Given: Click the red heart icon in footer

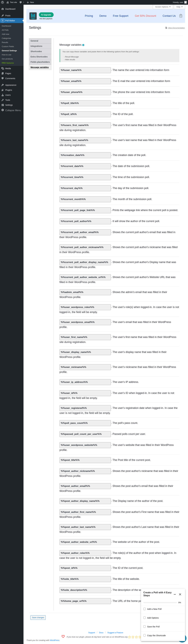Looking at the screenshot, I should [63, 637].
